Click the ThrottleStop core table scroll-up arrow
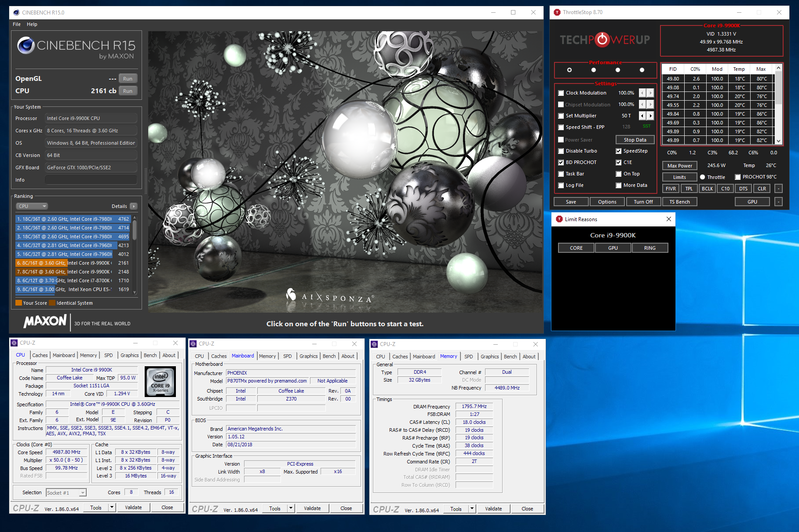This screenshot has height=532, width=799. (778, 68)
